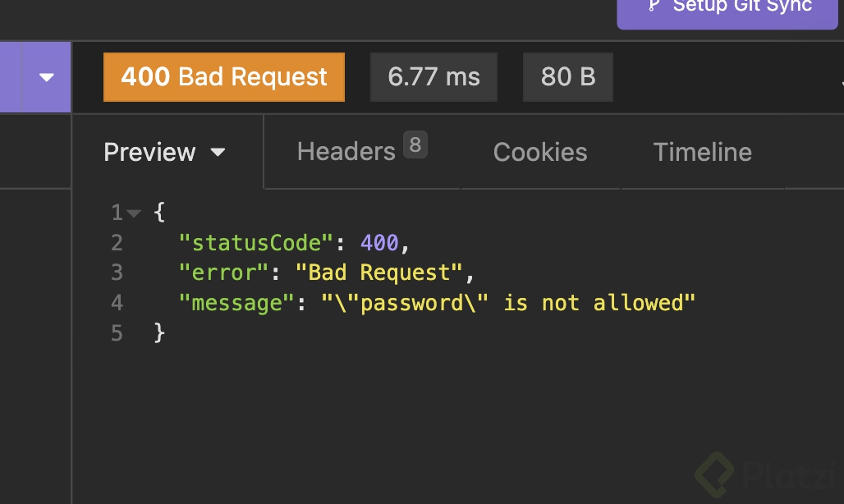Collapse the JSON object at line 1
Viewport: 844px width, 504px height.
(x=135, y=213)
